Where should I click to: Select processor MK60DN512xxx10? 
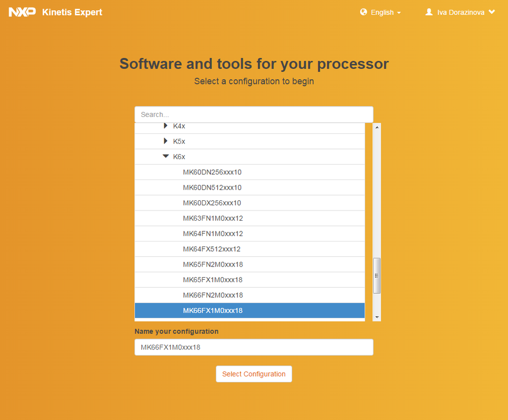click(x=250, y=188)
